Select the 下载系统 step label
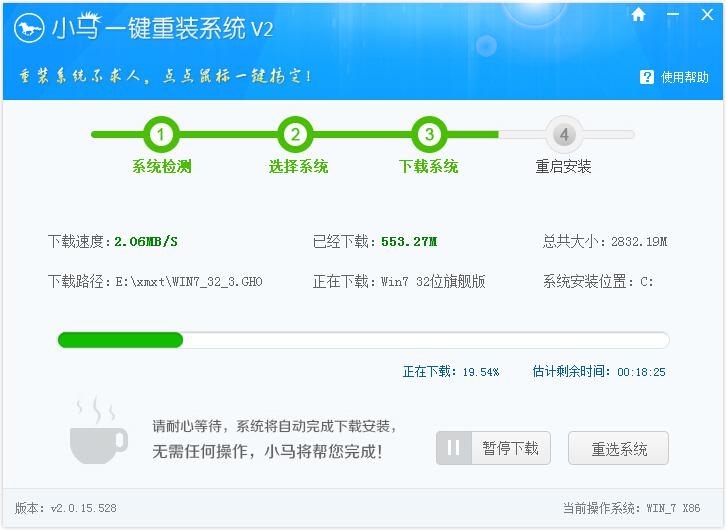This screenshot has width=726, height=530. coord(428,167)
